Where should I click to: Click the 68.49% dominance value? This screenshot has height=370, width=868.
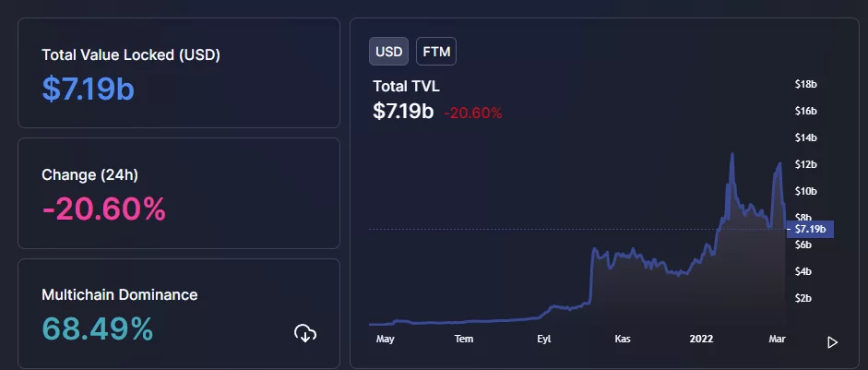[98, 328]
